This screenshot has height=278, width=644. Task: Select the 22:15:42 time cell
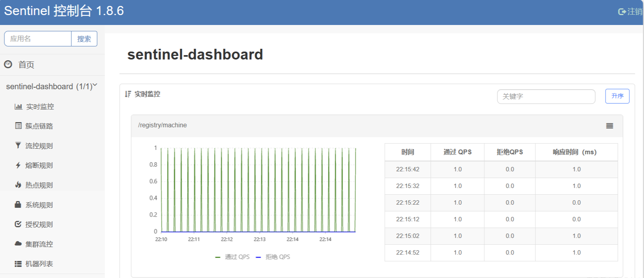coord(408,169)
